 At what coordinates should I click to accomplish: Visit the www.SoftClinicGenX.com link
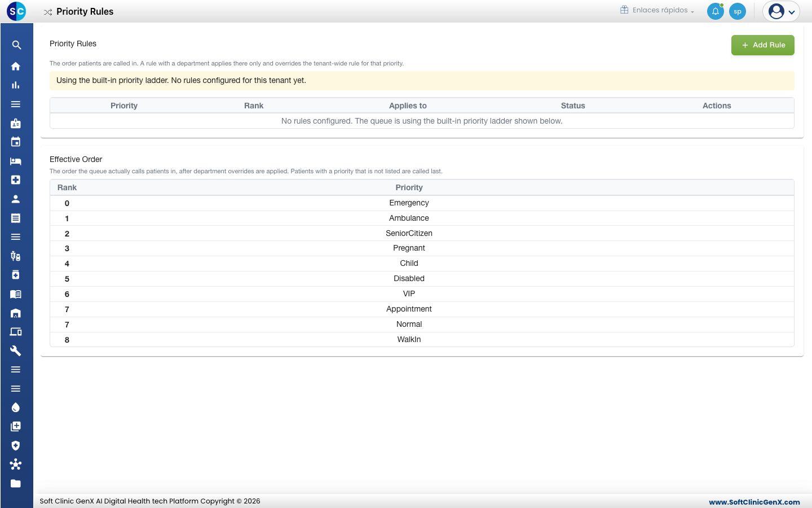[x=754, y=502]
